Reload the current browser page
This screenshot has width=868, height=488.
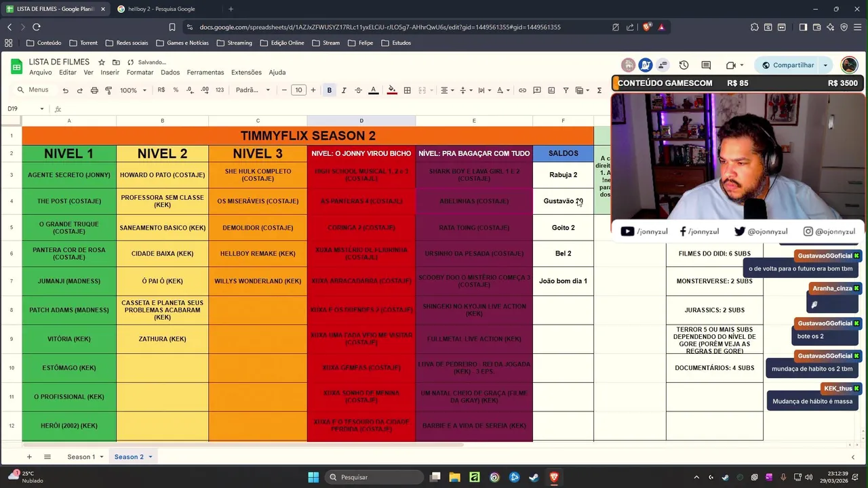coord(37,27)
